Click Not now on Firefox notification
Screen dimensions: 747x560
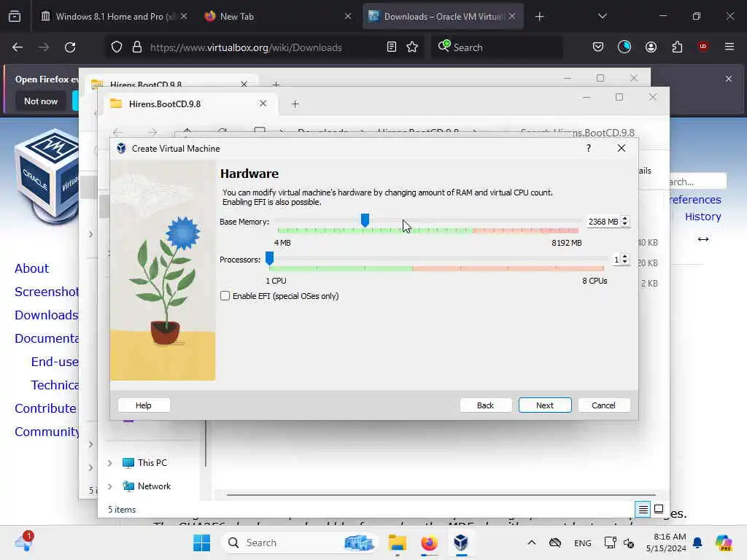tap(41, 101)
